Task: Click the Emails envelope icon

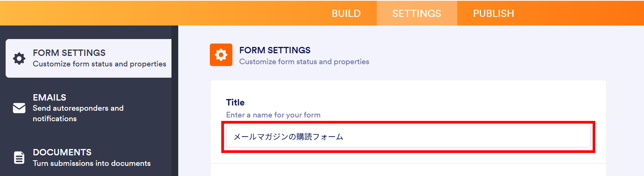Action: 19,108
